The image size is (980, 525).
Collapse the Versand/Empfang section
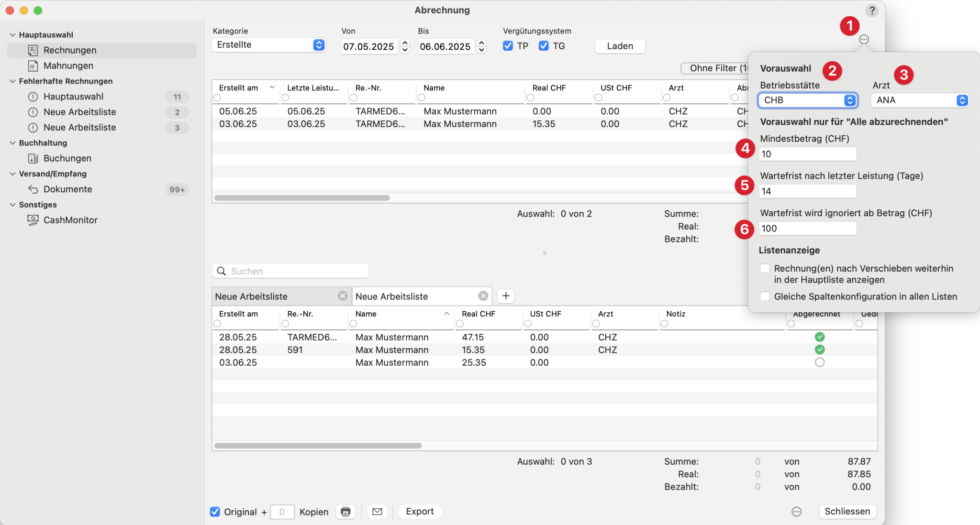[12, 174]
